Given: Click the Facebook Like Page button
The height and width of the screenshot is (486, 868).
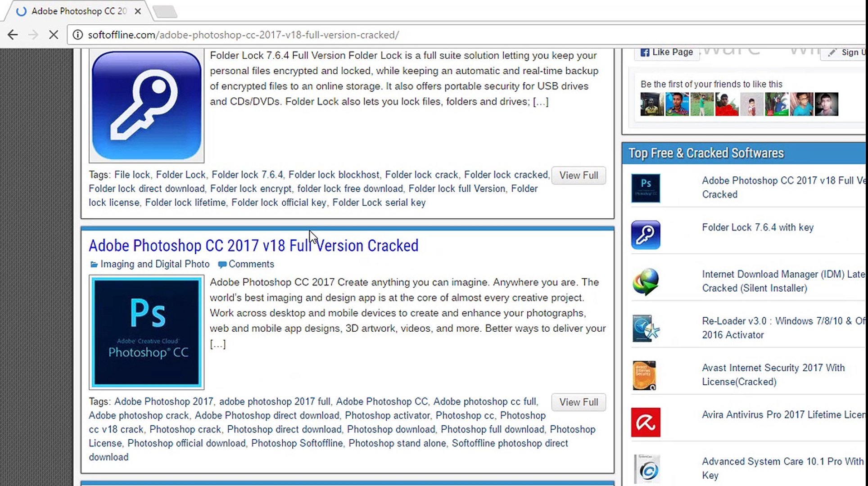Looking at the screenshot, I should (667, 52).
